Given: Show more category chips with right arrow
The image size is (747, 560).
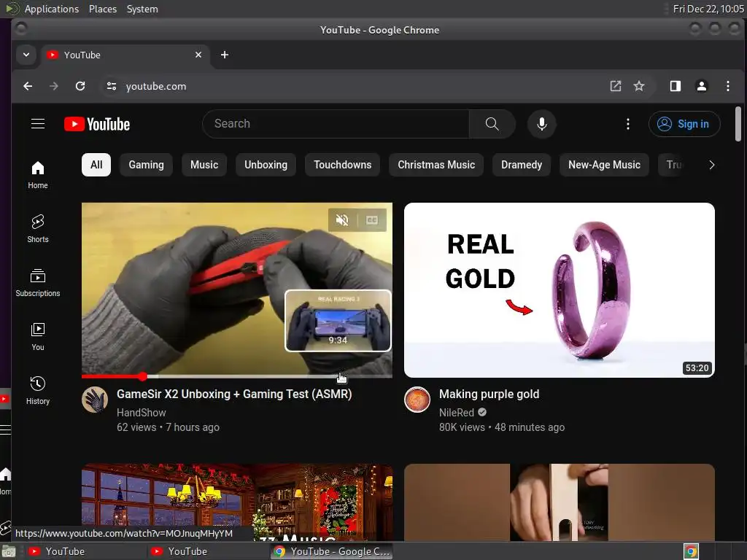Looking at the screenshot, I should (712, 165).
